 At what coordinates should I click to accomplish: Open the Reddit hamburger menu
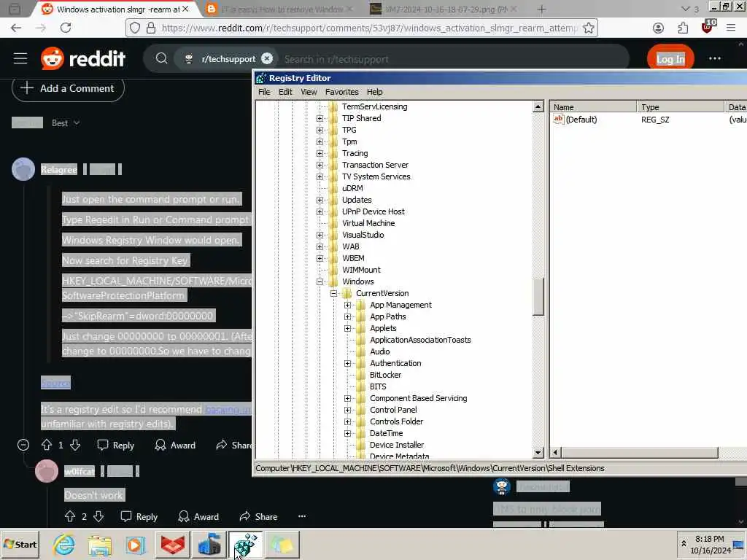pos(20,58)
